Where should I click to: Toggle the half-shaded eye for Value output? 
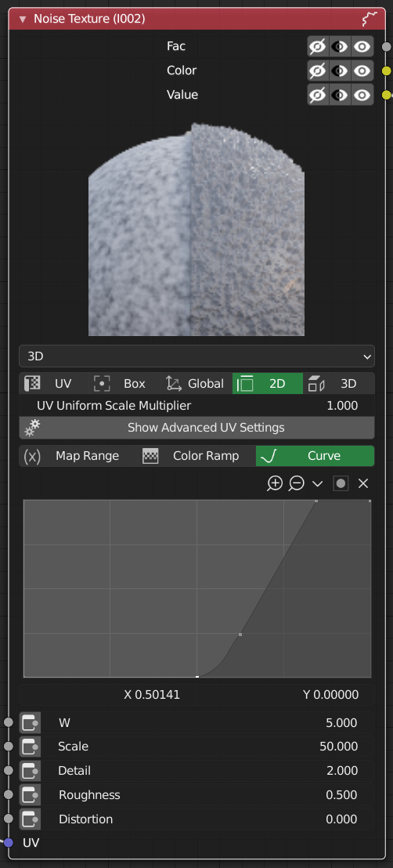point(340,96)
